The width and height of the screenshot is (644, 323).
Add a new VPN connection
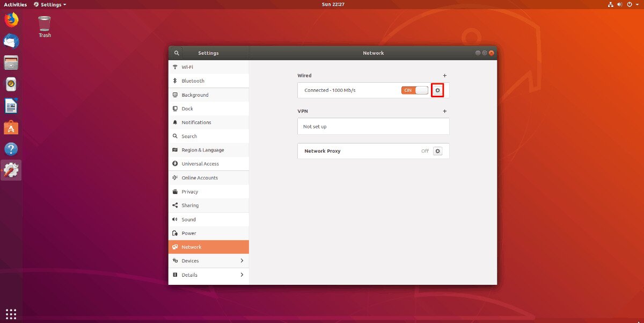pos(444,111)
